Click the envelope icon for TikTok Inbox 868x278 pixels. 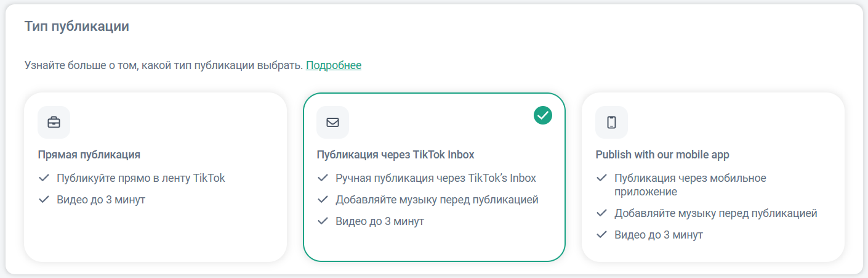tap(332, 122)
